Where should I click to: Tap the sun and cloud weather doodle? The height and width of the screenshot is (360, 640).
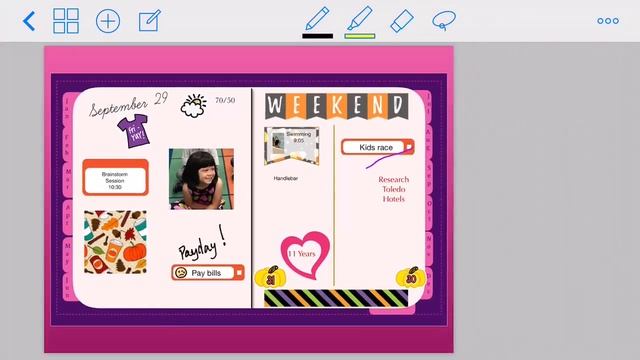(x=193, y=105)
